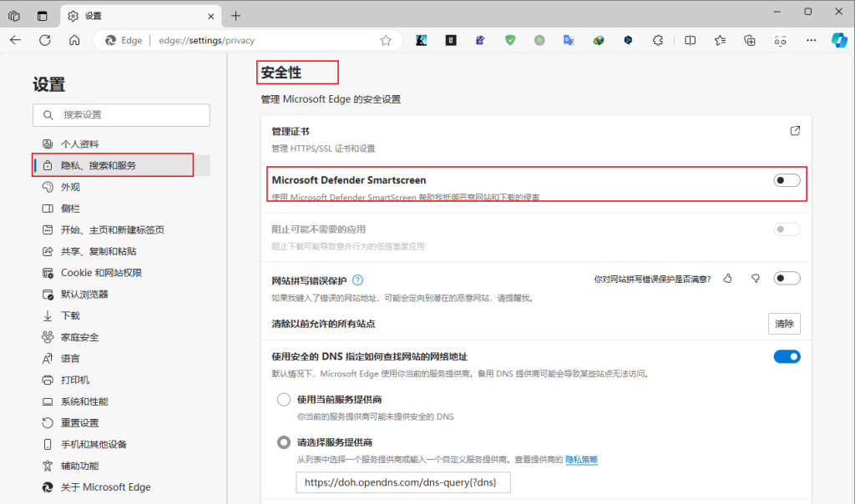Click the thumbs-down feedback icon

(755, 279)
